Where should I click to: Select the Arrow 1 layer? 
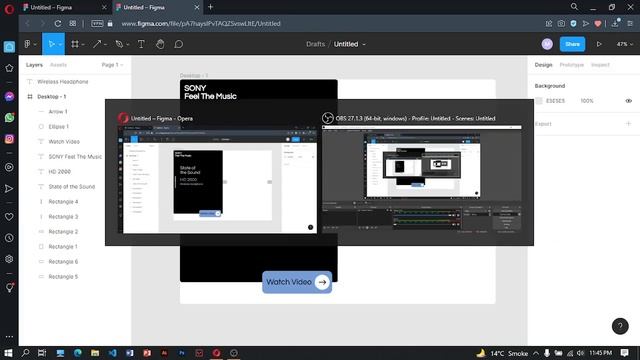(x=58, y=112)
